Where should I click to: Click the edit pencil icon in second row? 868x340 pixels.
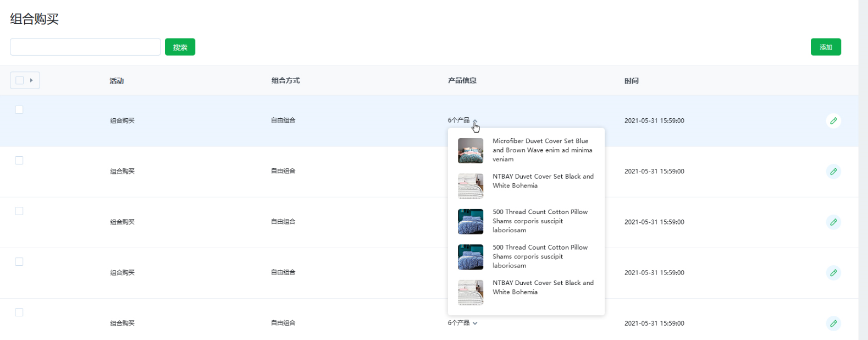833,172
